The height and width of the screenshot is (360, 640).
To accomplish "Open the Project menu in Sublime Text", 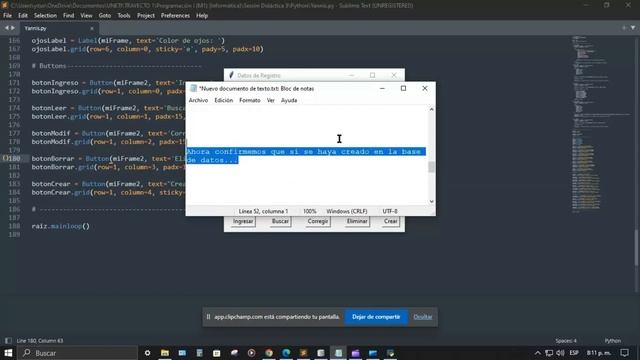I will click(146, 16).
